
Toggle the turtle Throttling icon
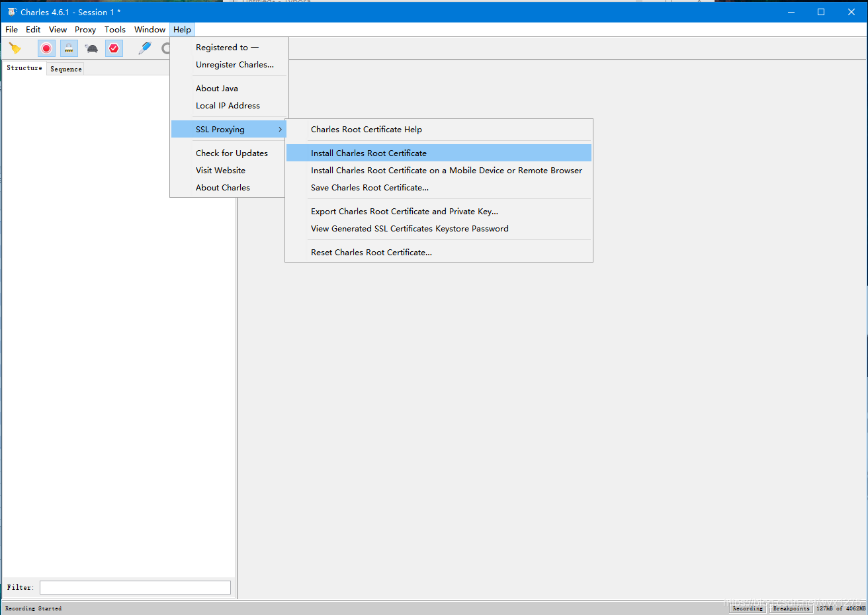[91, 48]
